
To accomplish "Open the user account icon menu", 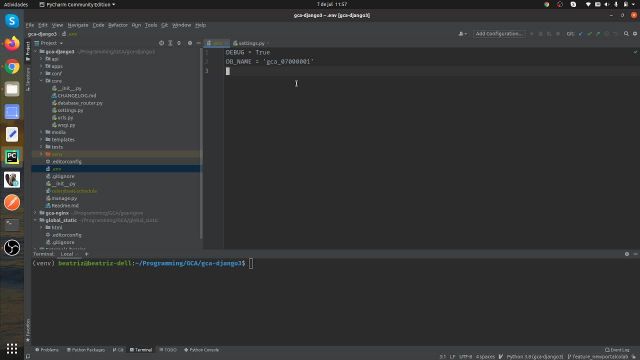I will 462,34.
